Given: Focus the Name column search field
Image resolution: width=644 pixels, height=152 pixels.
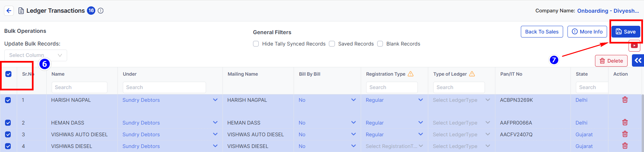Looking at the screenshot, I should pos(79,87).
